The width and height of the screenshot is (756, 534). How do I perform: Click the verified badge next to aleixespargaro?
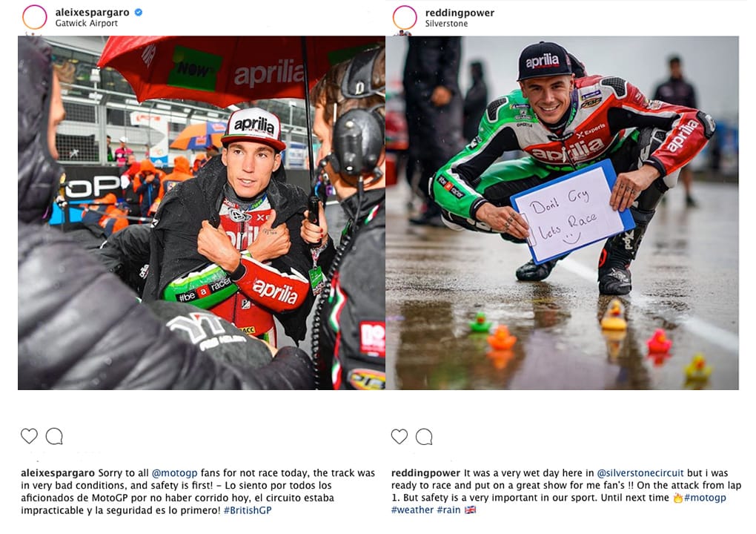coord(139,13)
